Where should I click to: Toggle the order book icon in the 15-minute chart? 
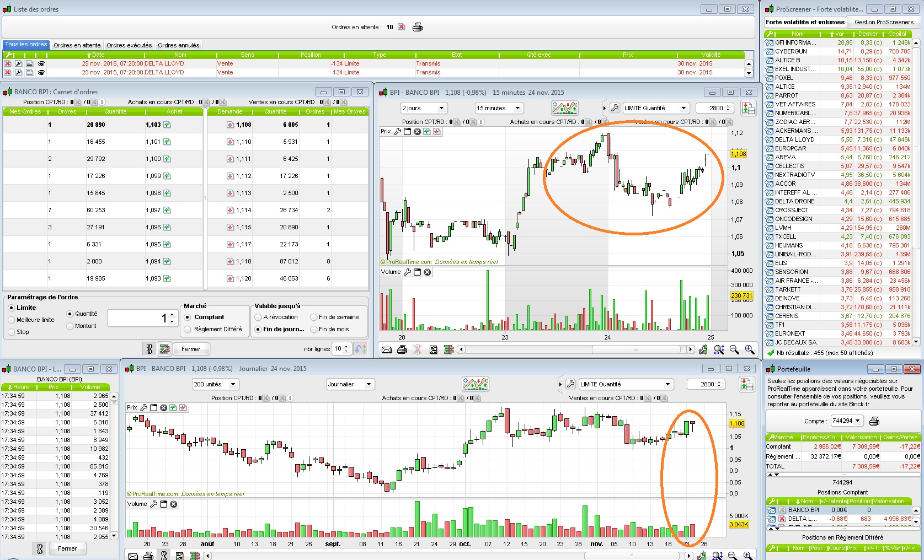coord(749,108)
